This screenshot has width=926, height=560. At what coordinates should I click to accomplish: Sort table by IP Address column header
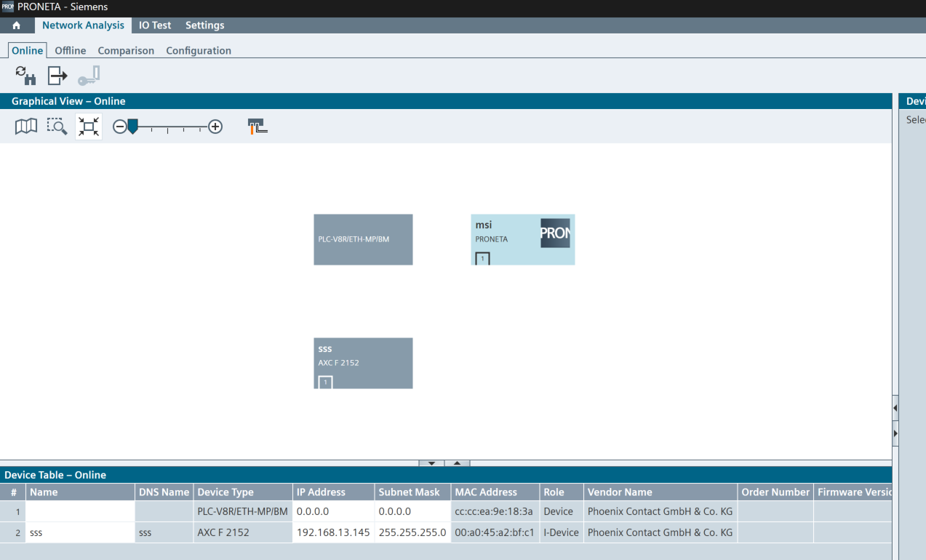(x=334, y=492)
